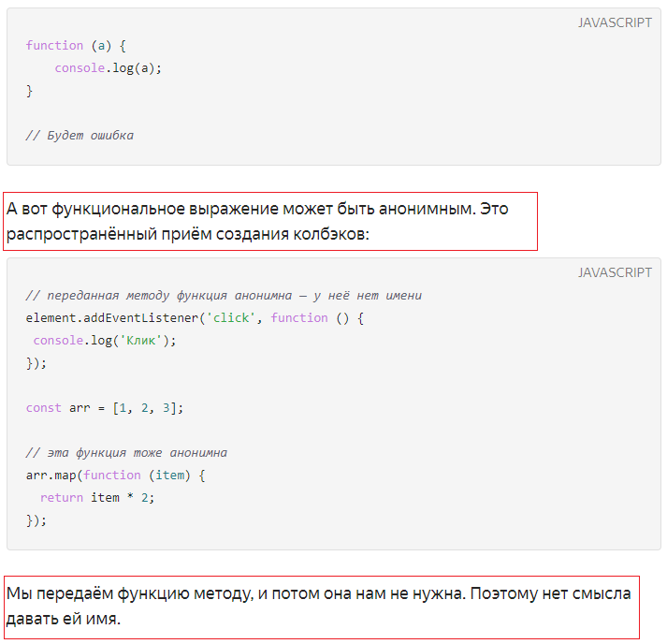This screenshot has height=644, width=667.
Task: Click the JAVASCRIPT label of the second code block
Action: [x=615, y=272]
